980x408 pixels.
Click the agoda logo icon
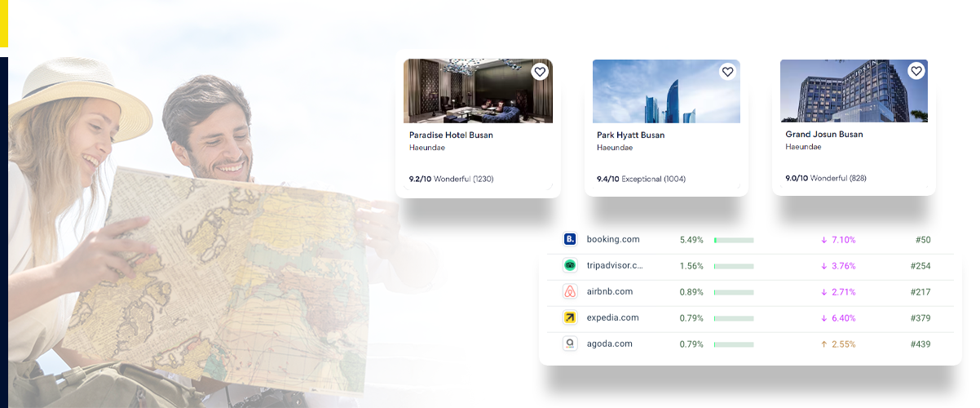click(570, 344)
